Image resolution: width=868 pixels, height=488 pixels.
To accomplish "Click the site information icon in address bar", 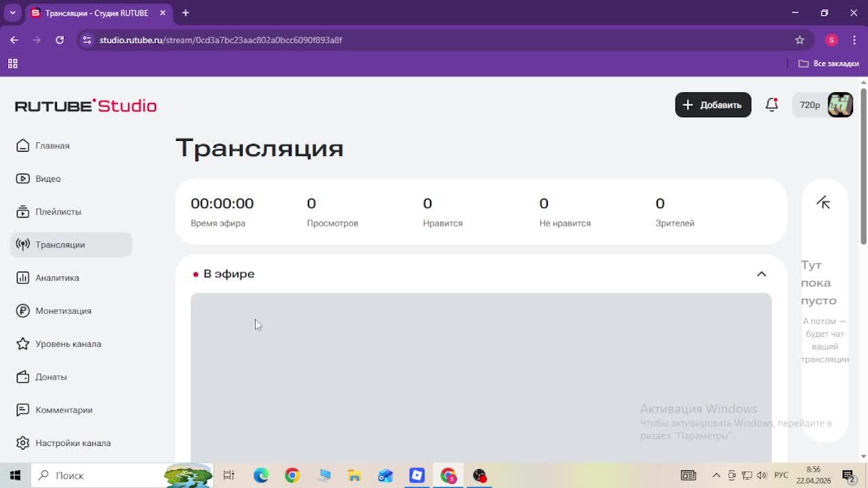I will (87, 40).
